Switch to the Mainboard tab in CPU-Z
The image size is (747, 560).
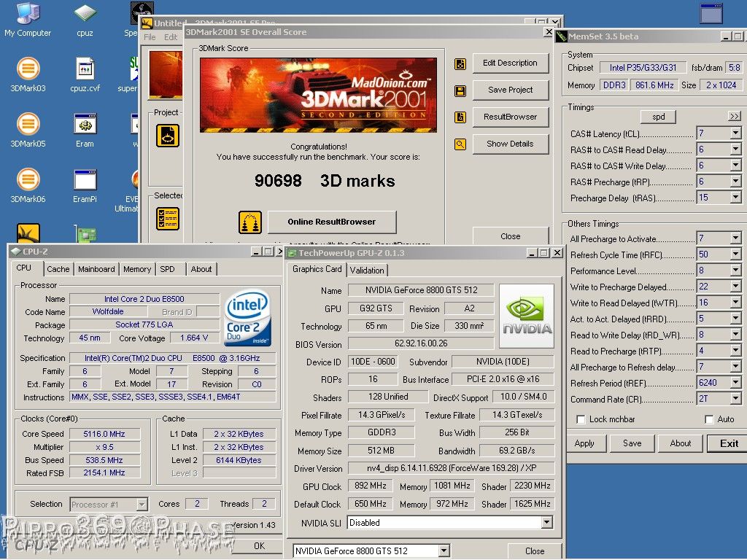coord(96,269)
